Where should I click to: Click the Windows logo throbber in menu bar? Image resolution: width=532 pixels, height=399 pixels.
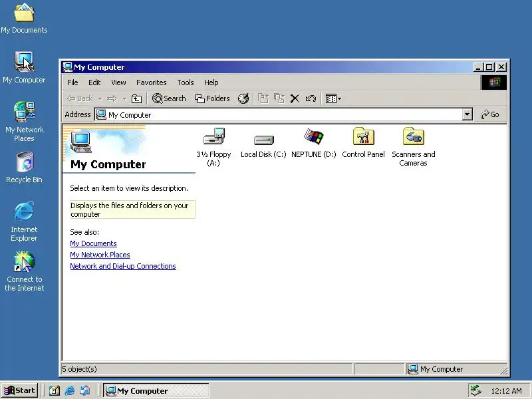[494, 82]
